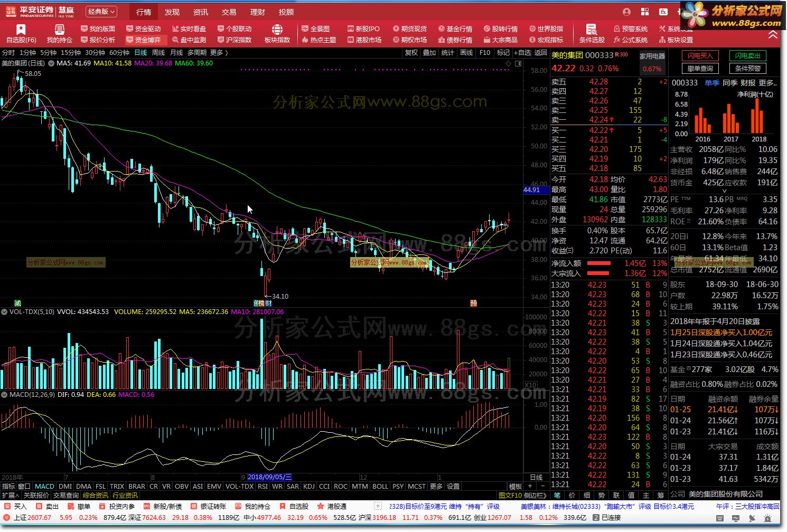Toggle 标记 marking option
The width and height of the screenshot is (787, 532).
coord(503,53)
